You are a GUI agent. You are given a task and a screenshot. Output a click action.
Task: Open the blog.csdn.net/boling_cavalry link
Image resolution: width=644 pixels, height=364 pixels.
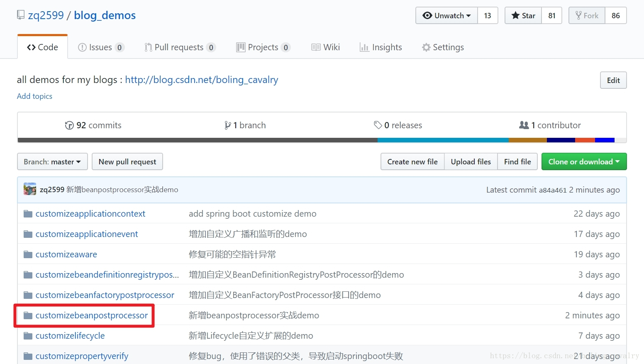click(x=202, y=80)
